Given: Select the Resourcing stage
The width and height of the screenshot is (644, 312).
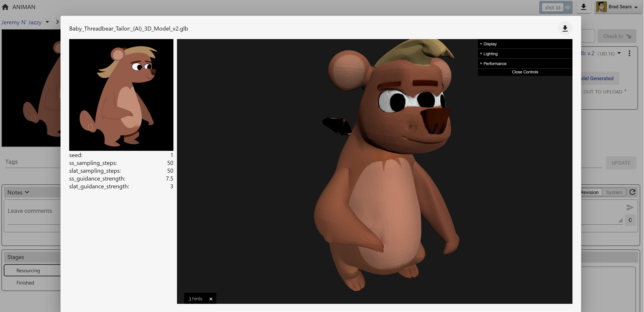Looking at the screenshot, I should point(28,270).
